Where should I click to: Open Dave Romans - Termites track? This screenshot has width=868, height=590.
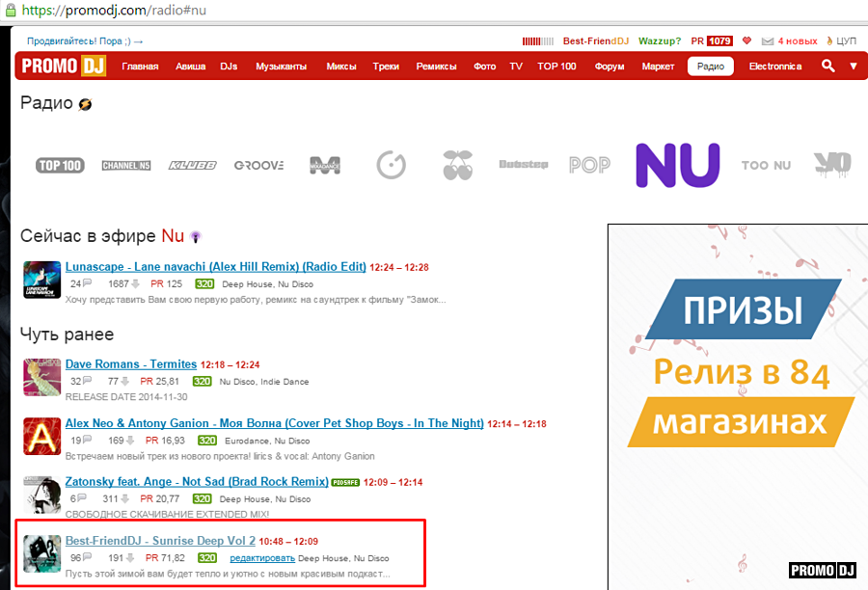131,364
